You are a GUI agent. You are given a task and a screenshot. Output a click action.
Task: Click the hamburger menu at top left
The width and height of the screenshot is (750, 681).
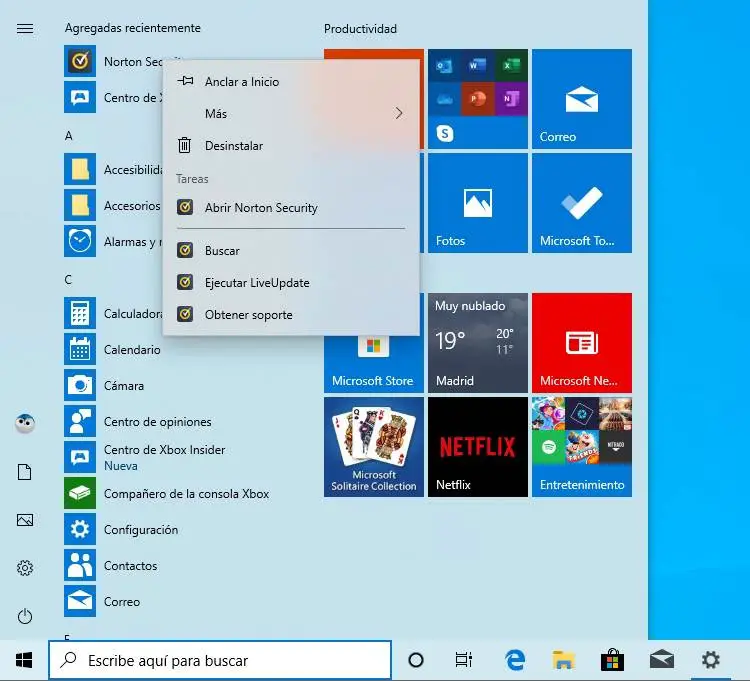tap(25, 29)
